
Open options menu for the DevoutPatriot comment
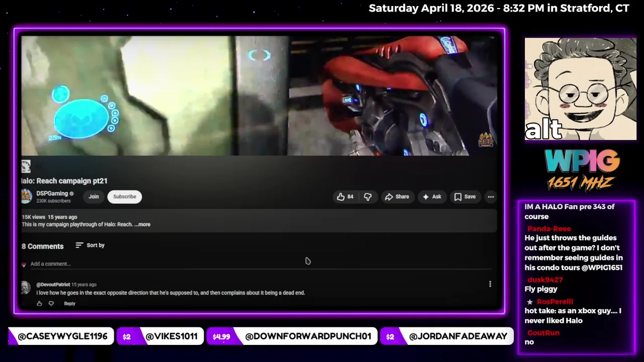tap(490, 284)
